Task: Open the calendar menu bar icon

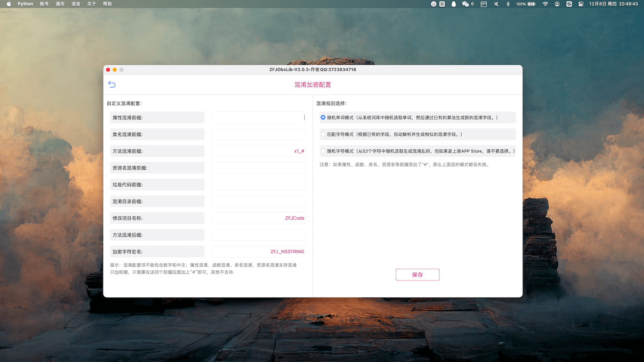Action: [484, 4]
